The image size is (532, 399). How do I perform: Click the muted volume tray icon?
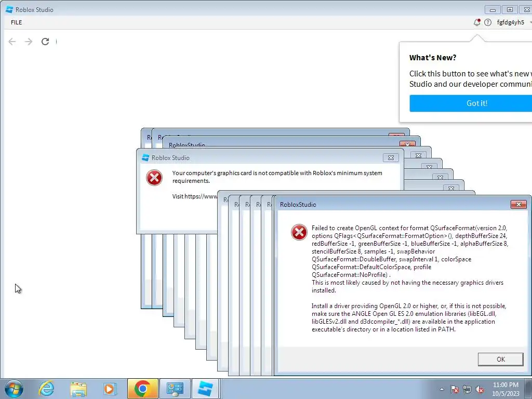click(x=480, y=389)
